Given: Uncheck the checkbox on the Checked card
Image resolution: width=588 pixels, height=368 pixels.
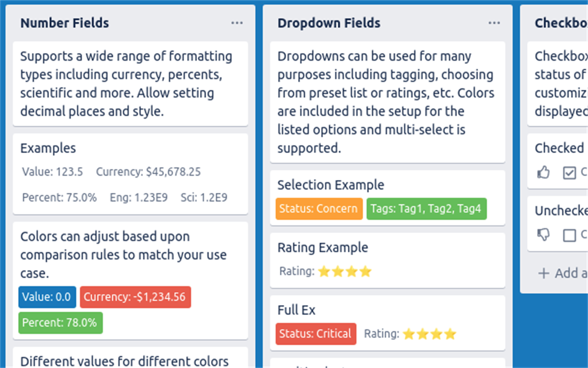Looking at the screenshot, I should [571, 172].
